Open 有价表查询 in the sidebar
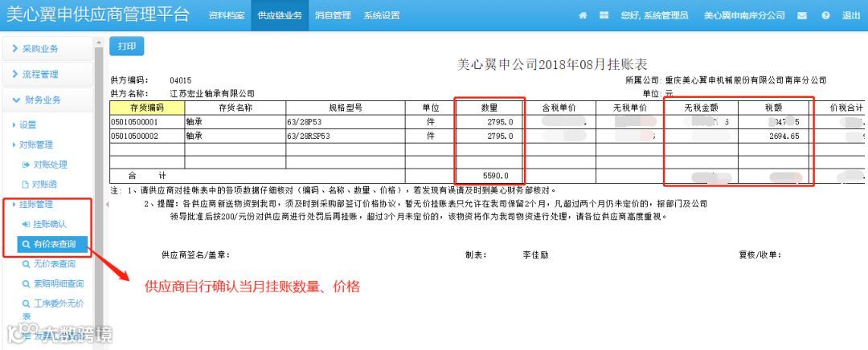Viewport: 868px width, 350px height. [x=52, y=244]
